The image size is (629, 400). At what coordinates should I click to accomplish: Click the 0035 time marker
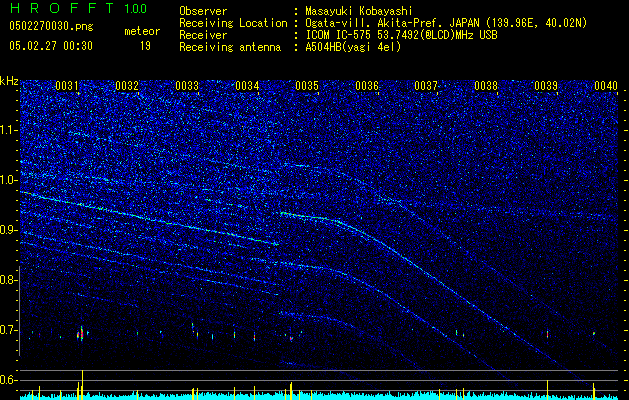tap(307, 86)
